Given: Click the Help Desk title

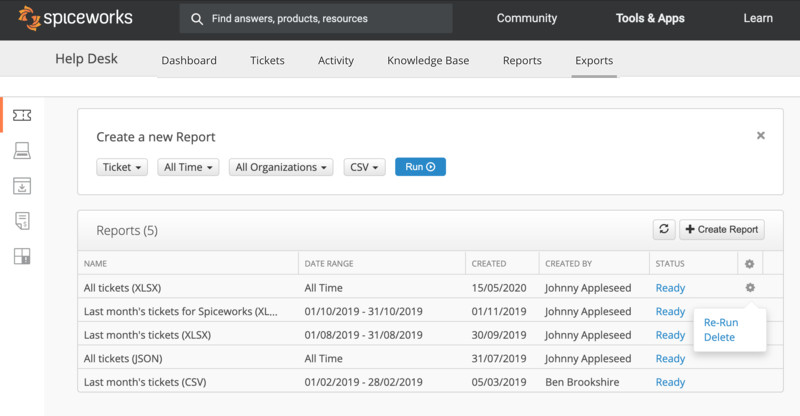Looking at the screenshot, I should tap(86, 59).
